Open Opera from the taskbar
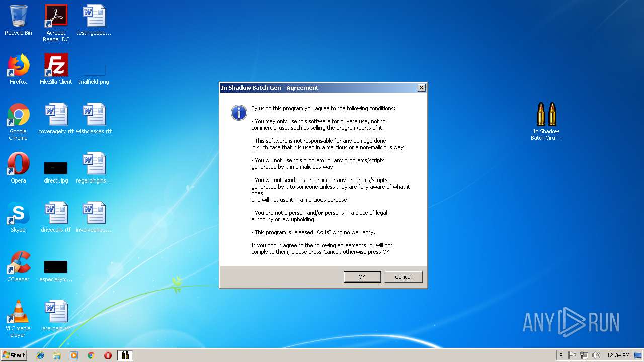This screenshot has width=644, height=362. tap(108, 355)
